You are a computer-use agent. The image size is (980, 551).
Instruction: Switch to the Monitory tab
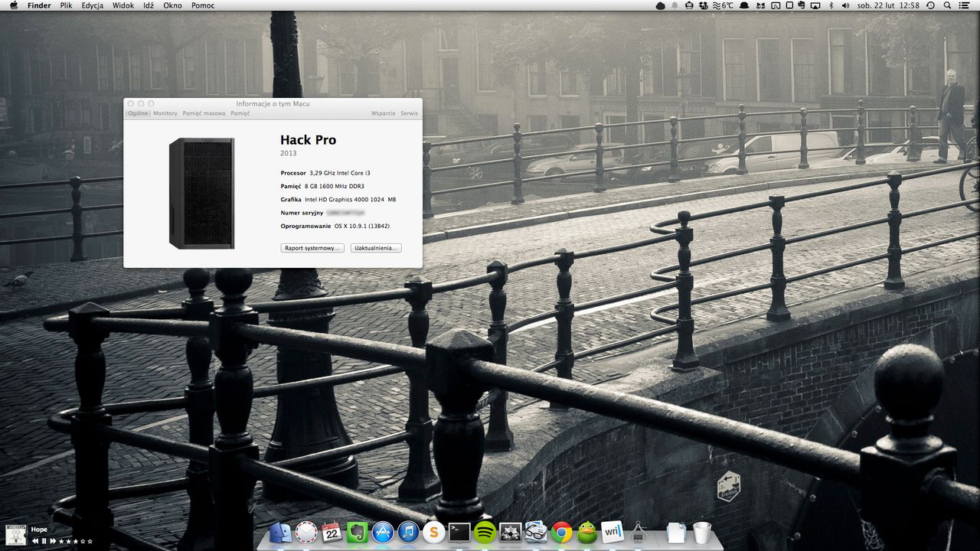[x=165, y=113]
